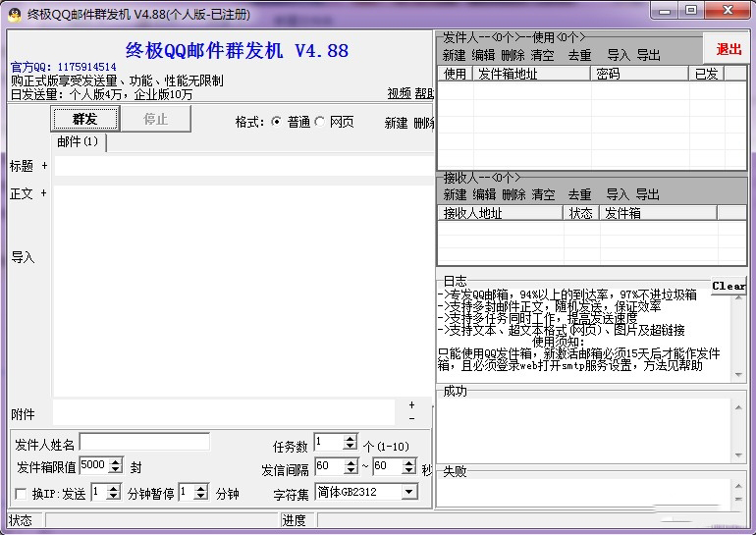Decrease the 发件箱限值 spinner value
The height and width of the screenshot is (535, 756).
(116, 470)
